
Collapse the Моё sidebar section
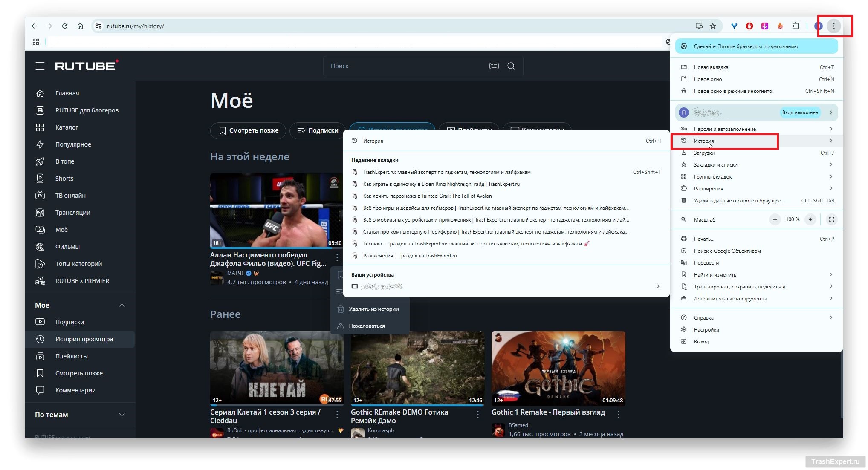[122, 305]
